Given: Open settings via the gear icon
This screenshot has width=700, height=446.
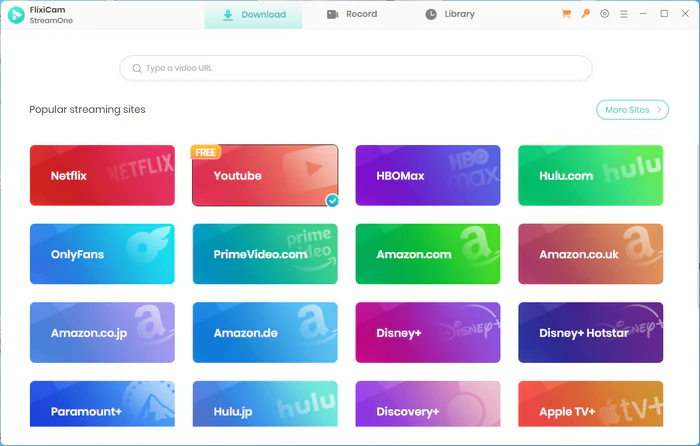Looking at the screenshot, I should [604, 15].
